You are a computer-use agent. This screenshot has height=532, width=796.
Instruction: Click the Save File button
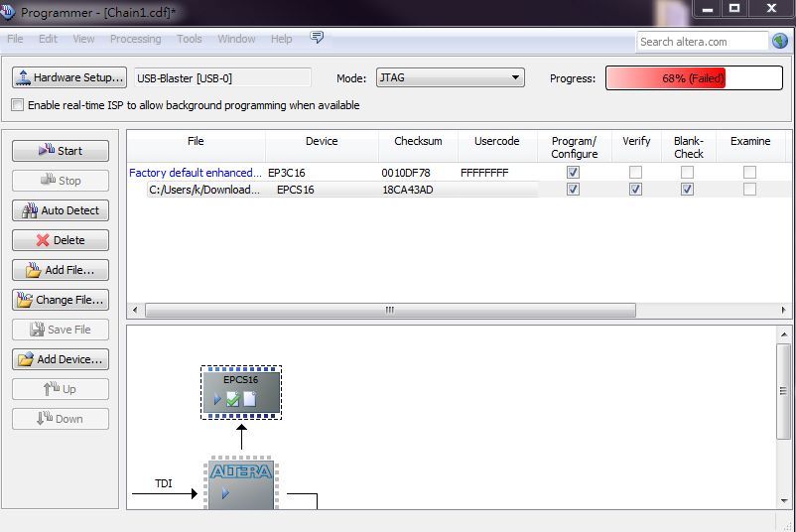(61, 330)
